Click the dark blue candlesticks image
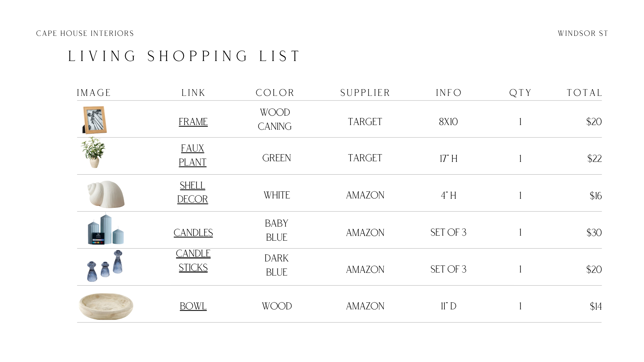The height and width of the screenshot is (362, 644). click(105, 266)
